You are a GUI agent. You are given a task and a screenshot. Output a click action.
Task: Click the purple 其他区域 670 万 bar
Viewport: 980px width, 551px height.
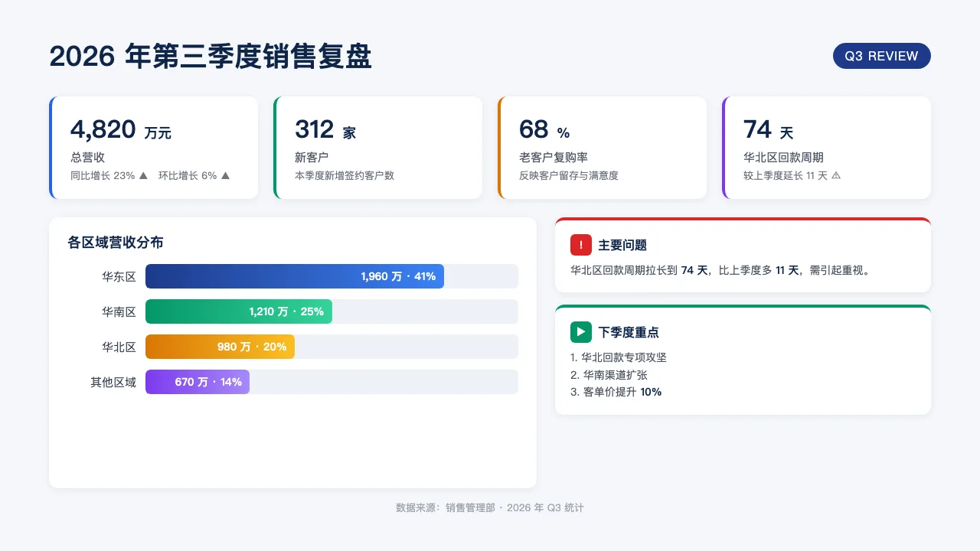(198, 382)
